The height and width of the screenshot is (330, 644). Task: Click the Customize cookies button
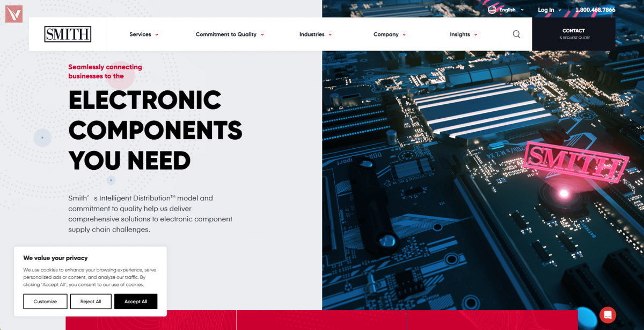pyautogui.click(x=45, y=302)
